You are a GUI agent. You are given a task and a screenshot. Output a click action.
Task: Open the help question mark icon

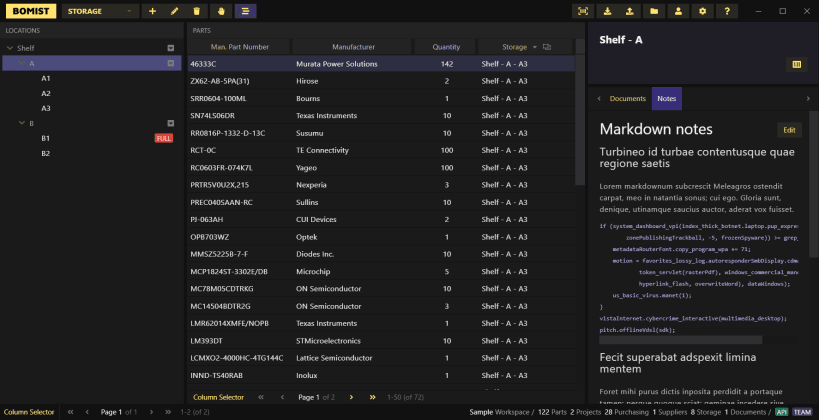click(x=727, y=11)
